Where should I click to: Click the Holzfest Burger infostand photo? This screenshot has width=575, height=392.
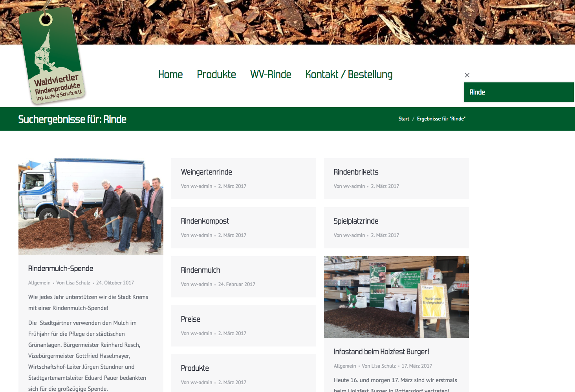point(396,297)
